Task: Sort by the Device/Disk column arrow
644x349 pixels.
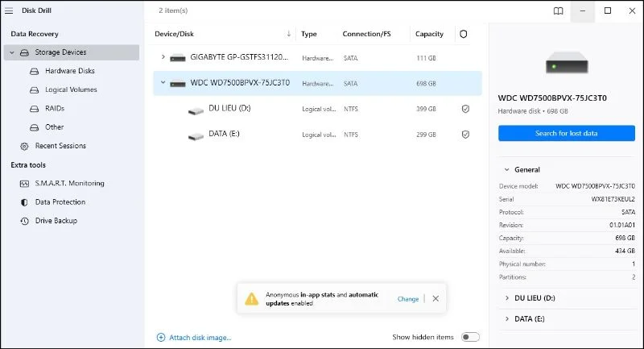Action: tap(289, 34)
